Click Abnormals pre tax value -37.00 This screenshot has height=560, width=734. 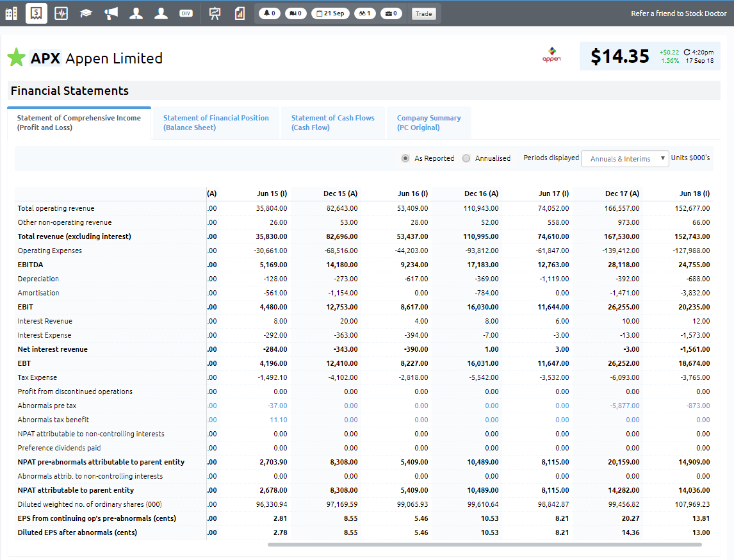tap(277, 406)
